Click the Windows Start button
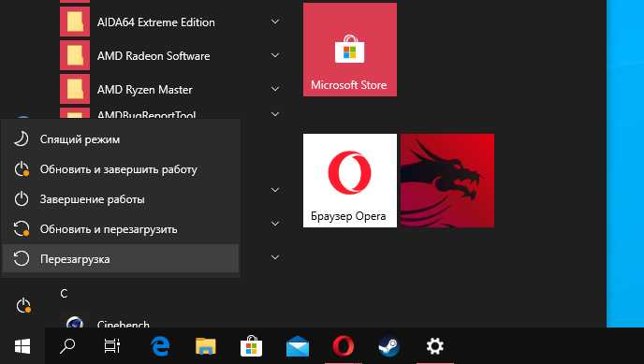The image size is (644, 364). click(22, 346)
